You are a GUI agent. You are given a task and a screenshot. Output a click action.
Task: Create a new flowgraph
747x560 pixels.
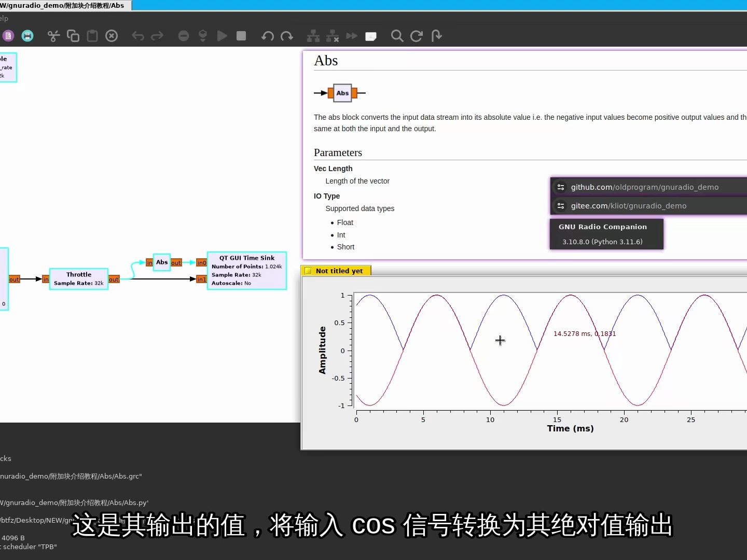pyautogui.click(x=8, y=36)
